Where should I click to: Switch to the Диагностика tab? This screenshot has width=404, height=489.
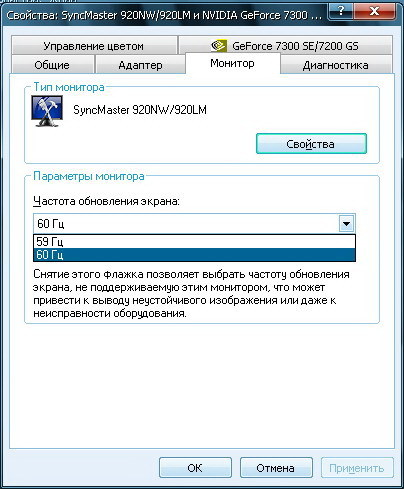point(336,65)
